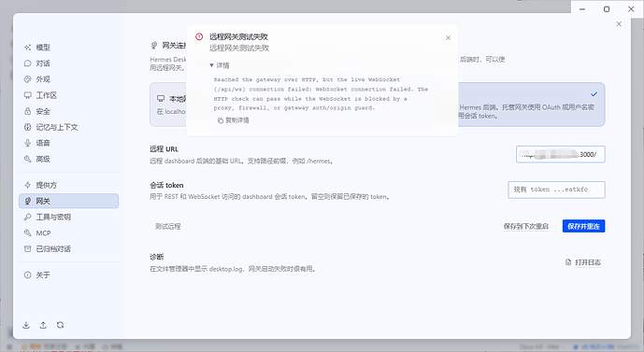
Task: Click the upload icon at sidebar bottom
Action: tap(43, 325)
